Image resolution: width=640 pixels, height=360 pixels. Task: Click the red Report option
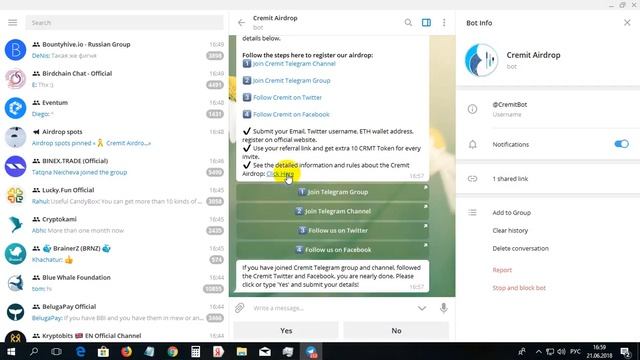click(x=502, y=270)
